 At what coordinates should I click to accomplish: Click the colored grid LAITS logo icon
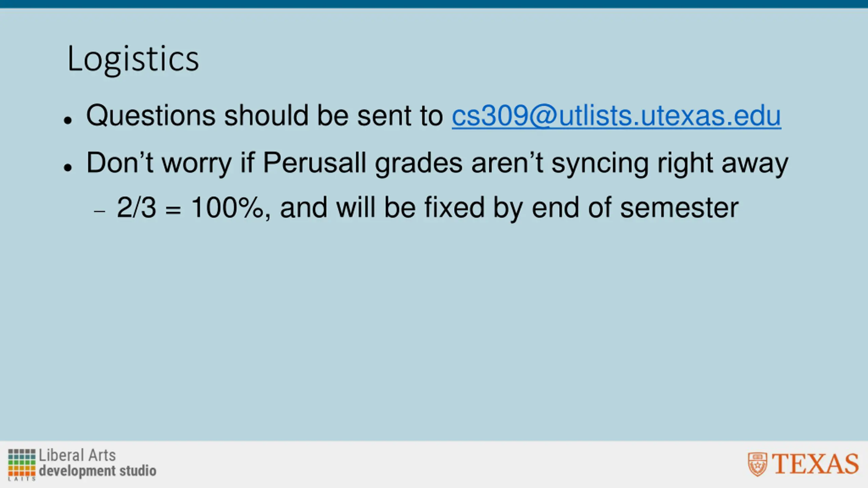(22, 462)
